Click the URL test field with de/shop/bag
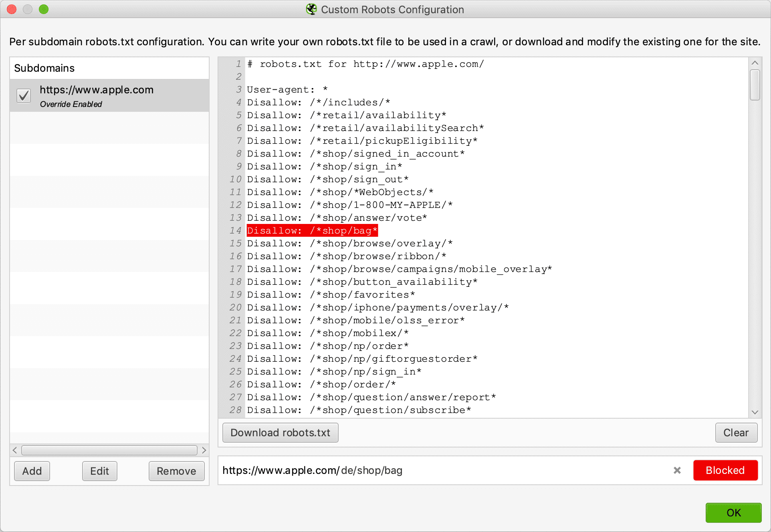 (x=445, y=470)
